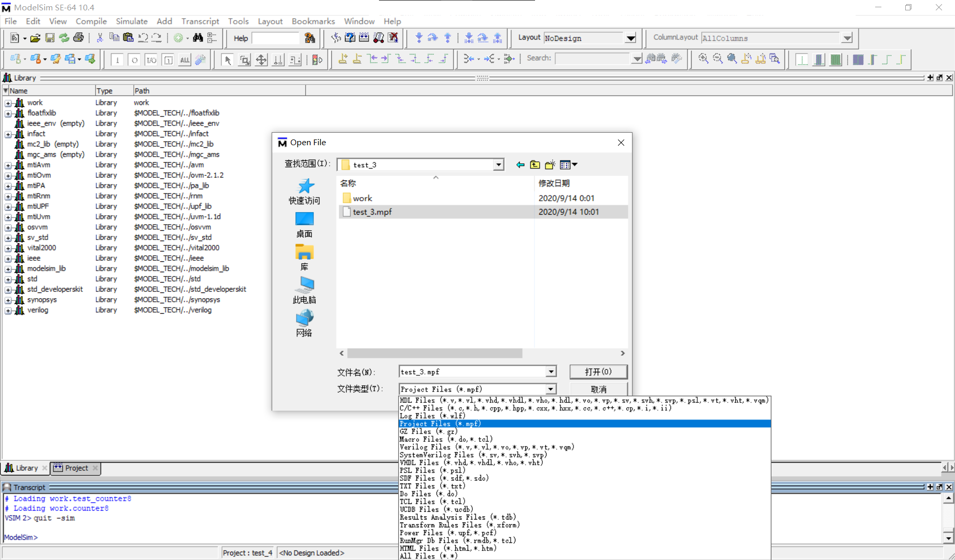Expand the ieee library tree node
The width and height of the screenshot is (955, 560).
(x=8, y=258)
